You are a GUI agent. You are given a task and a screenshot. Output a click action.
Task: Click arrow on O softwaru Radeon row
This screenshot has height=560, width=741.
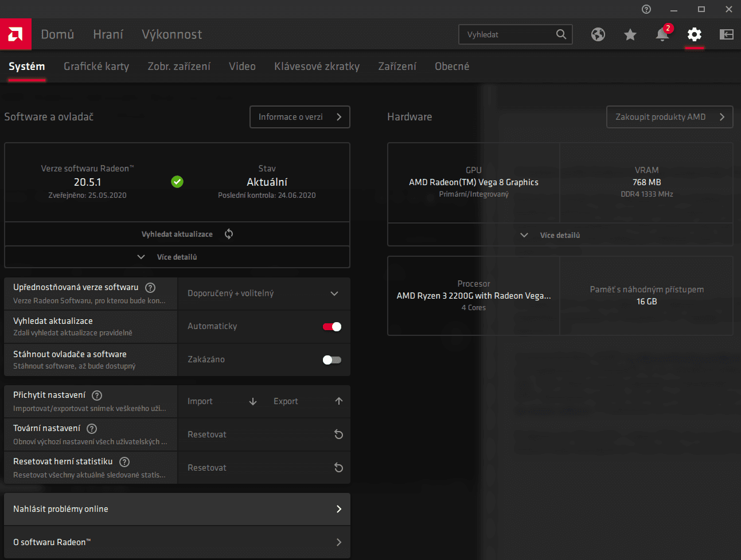[339, 542]
